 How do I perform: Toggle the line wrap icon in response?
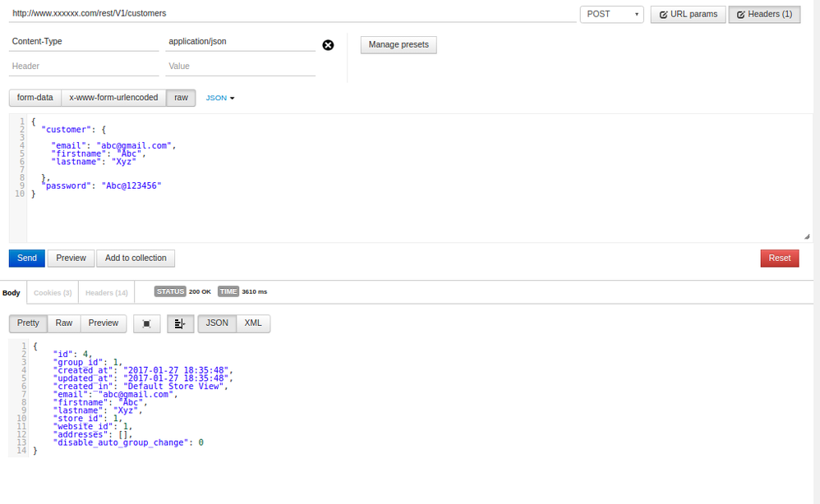coord(180,323)
